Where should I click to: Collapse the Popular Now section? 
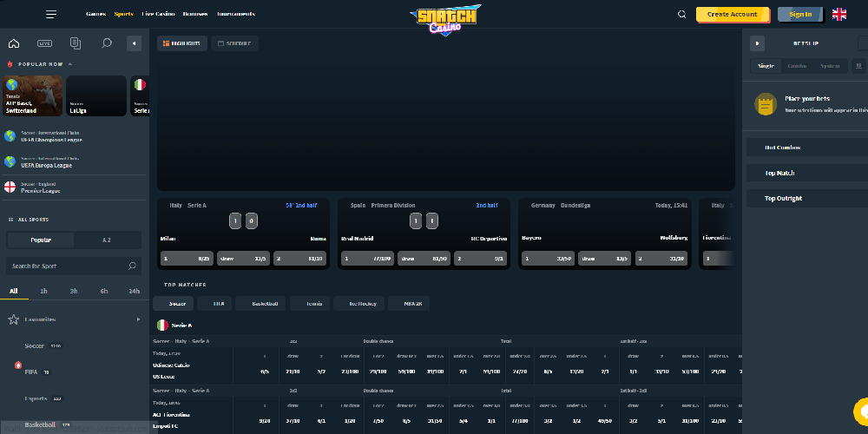click(x=70, y=64)
